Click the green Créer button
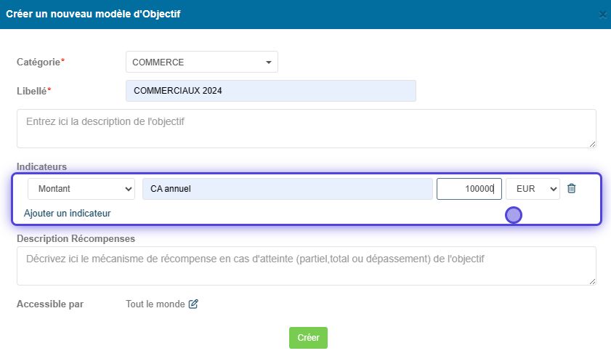The width and height of the screenshot is (611, 364). click(308, 338)
